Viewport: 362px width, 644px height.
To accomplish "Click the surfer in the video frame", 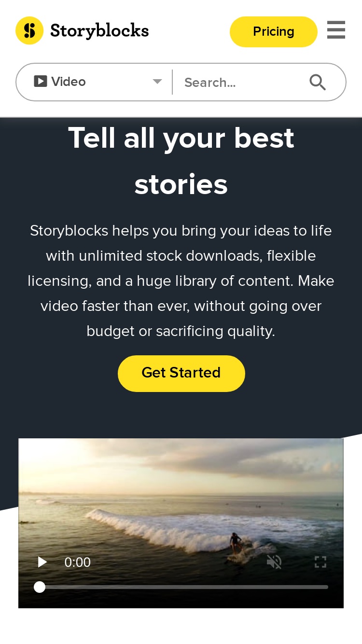I will (236, 544).
